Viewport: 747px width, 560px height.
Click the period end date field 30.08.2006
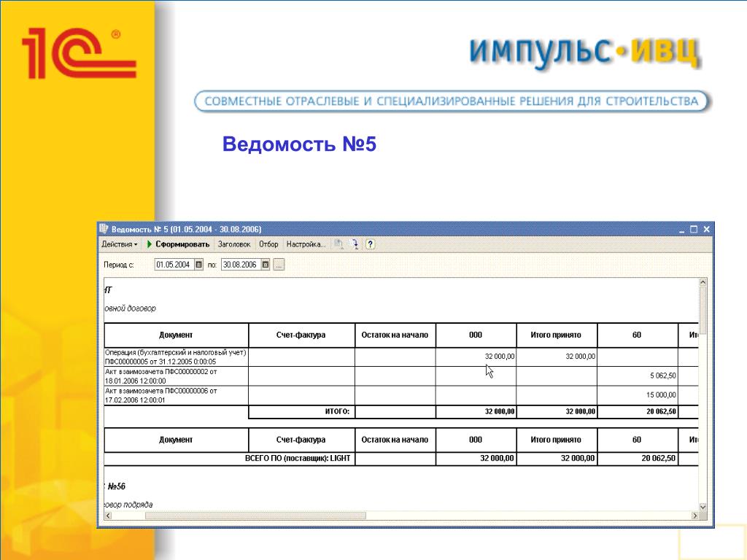(241, 265)
